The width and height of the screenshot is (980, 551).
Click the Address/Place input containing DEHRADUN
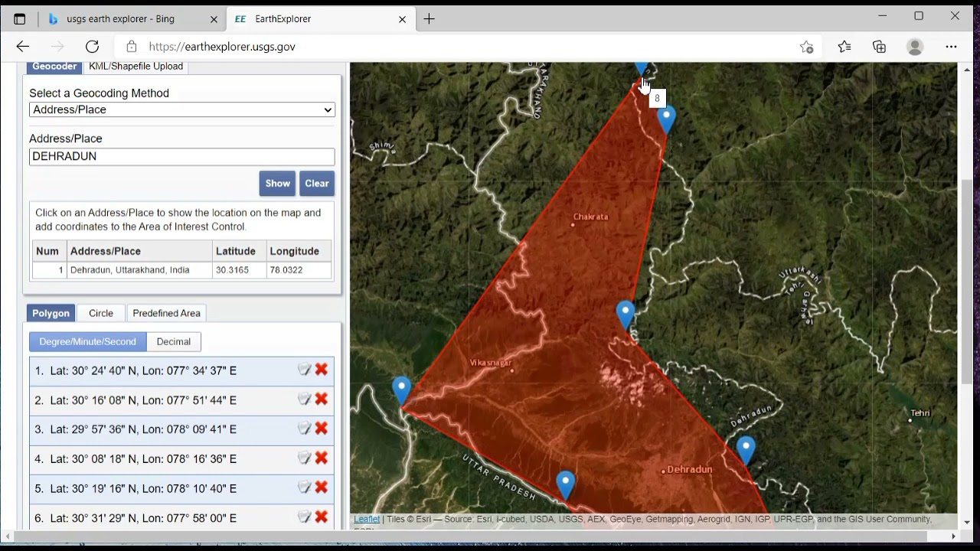(x=182, y=156)
